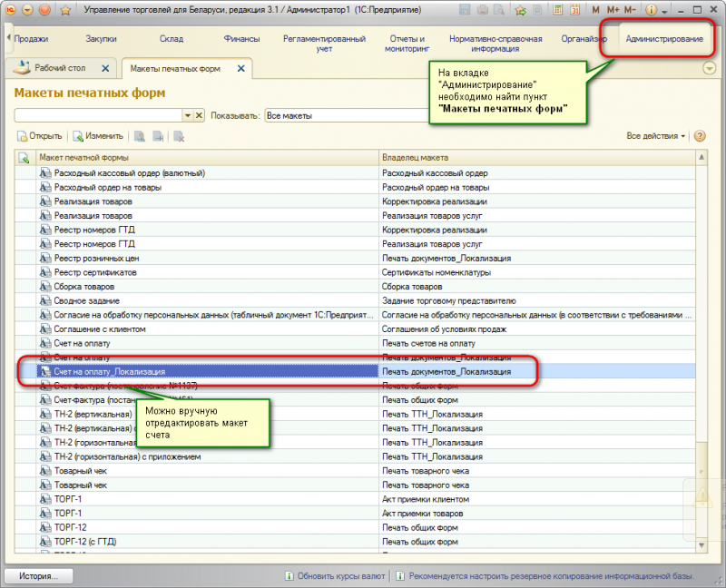The image size is (726, 588).
Task: Open the Закупки section
Action: [x=101, y=39]
